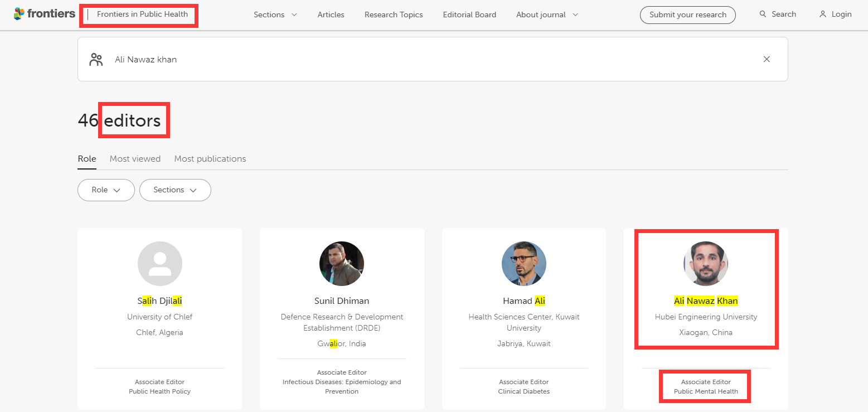The height and width of the screenshot is (412, 868).
Task: Clear the editor search with X icon
Action: (767, 59)
